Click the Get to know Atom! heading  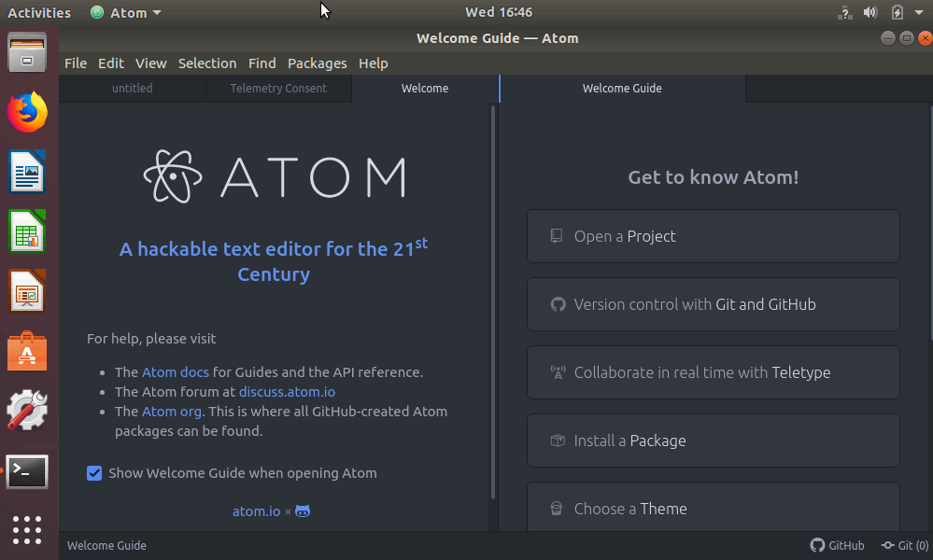714,177
